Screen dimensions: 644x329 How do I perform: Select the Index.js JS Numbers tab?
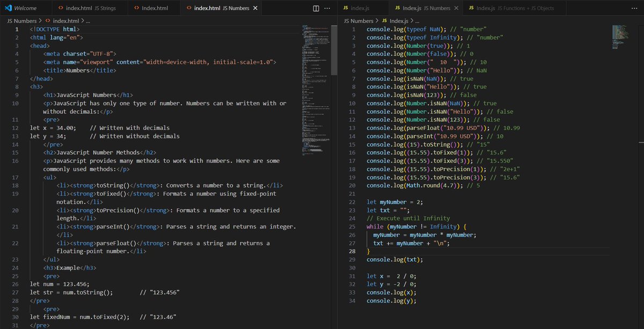point(426,8)
